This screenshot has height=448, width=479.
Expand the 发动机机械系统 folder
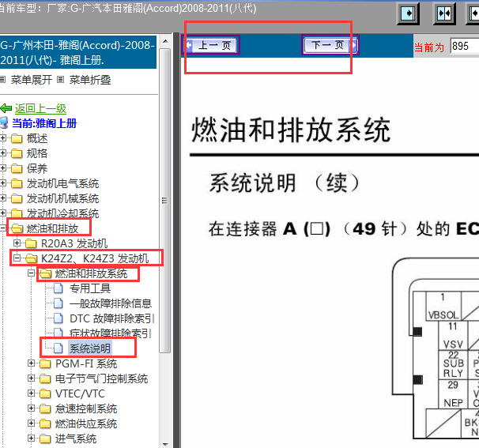point(3,198)
